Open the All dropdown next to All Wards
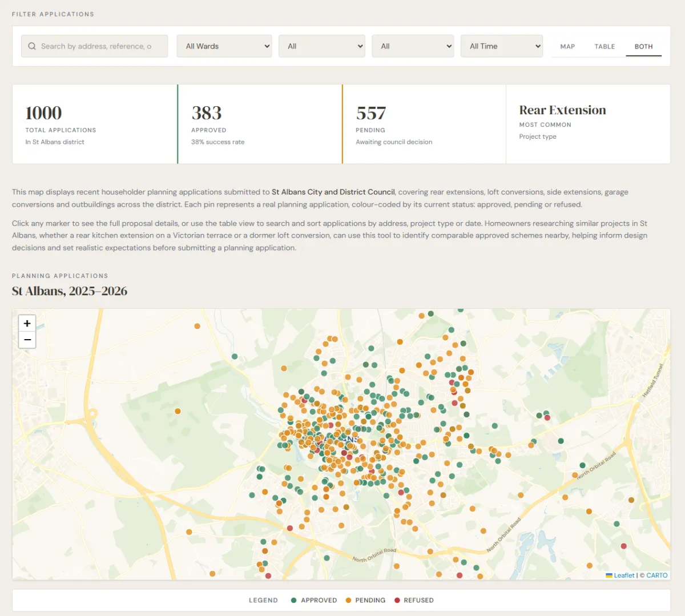Image resolution: width=685 pixels, height=616 pixels. [x=322, y=46]
